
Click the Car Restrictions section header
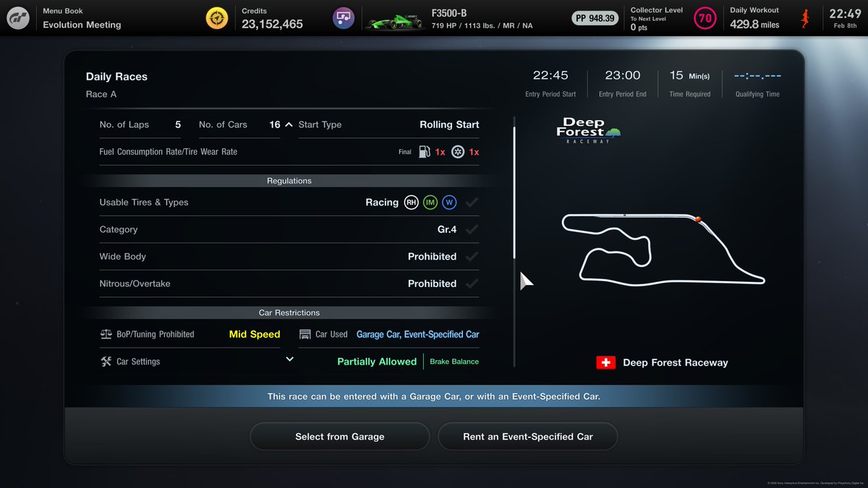click(x=289, y=312)
